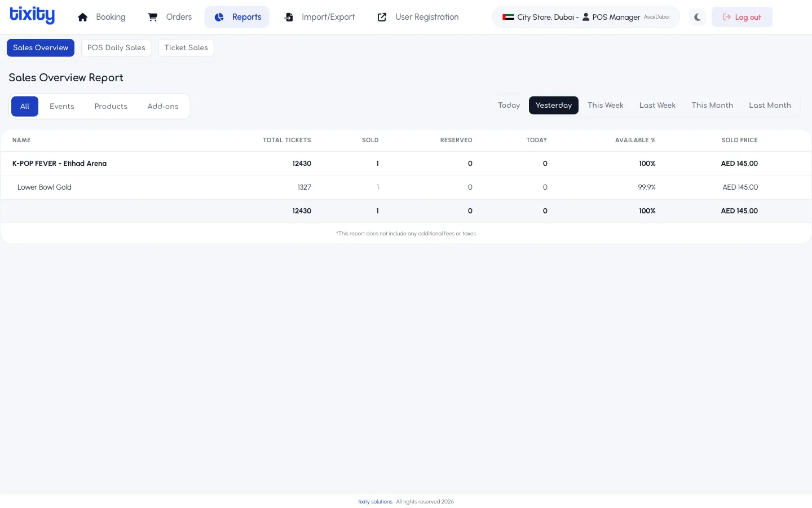Select the Products filter
The image size is (812, 508).
111,106
